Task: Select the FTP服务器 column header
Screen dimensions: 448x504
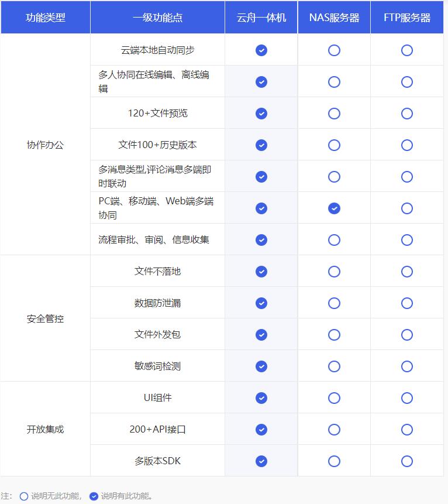Action: click(407, 18)
